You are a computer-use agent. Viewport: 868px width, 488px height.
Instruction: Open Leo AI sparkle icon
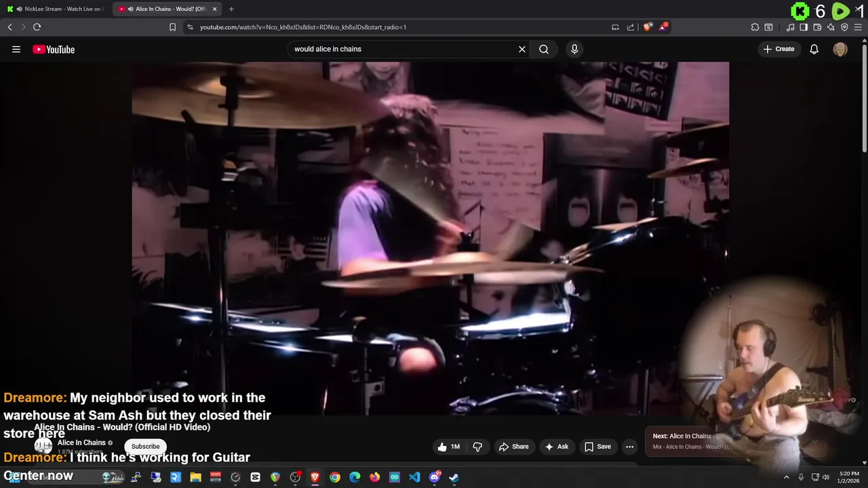[831, 27]
